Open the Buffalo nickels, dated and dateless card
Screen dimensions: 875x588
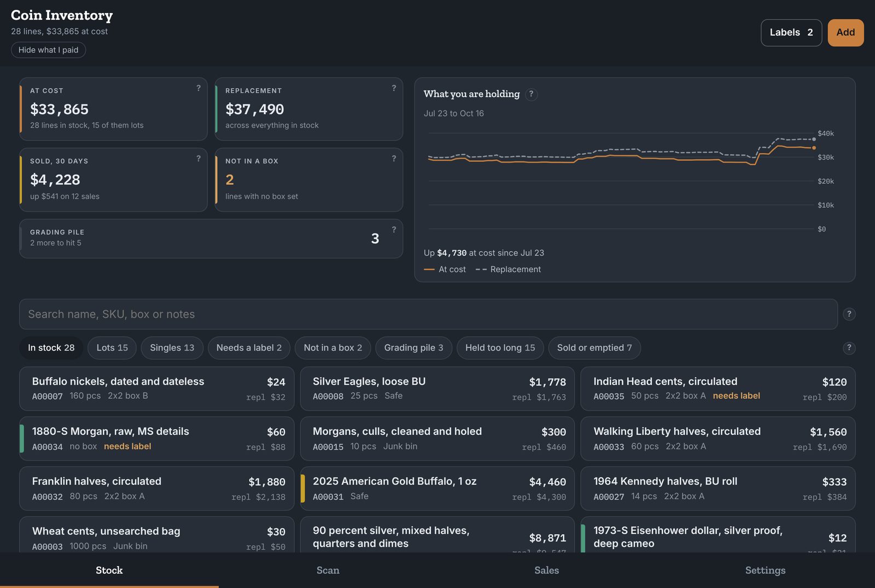(x=156, y=388)
